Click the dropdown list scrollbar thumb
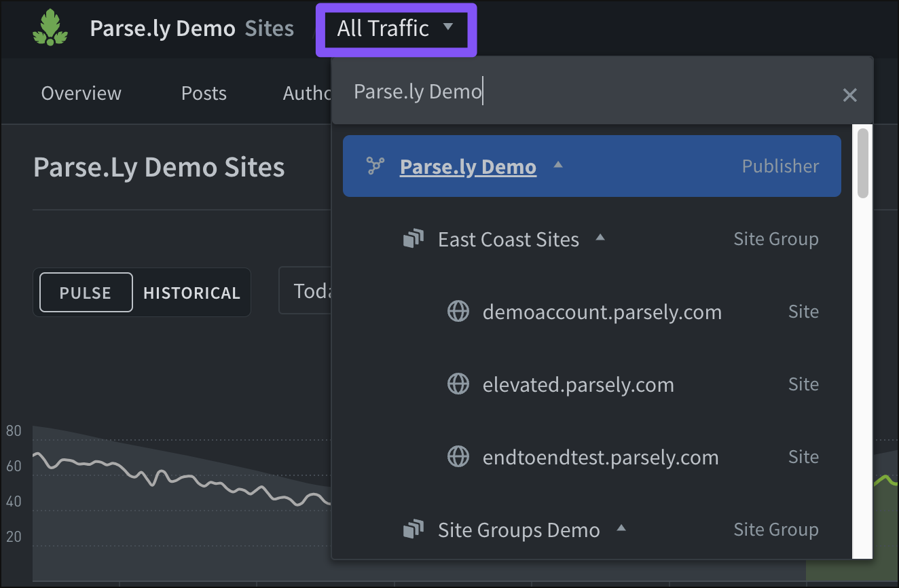Viewport: 899px width, 588px height. click(863, 163)
